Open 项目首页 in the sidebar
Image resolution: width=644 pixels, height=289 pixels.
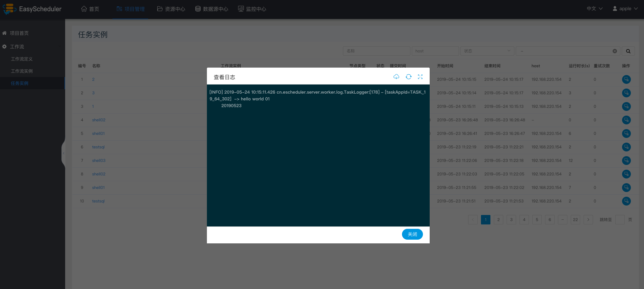19,33
